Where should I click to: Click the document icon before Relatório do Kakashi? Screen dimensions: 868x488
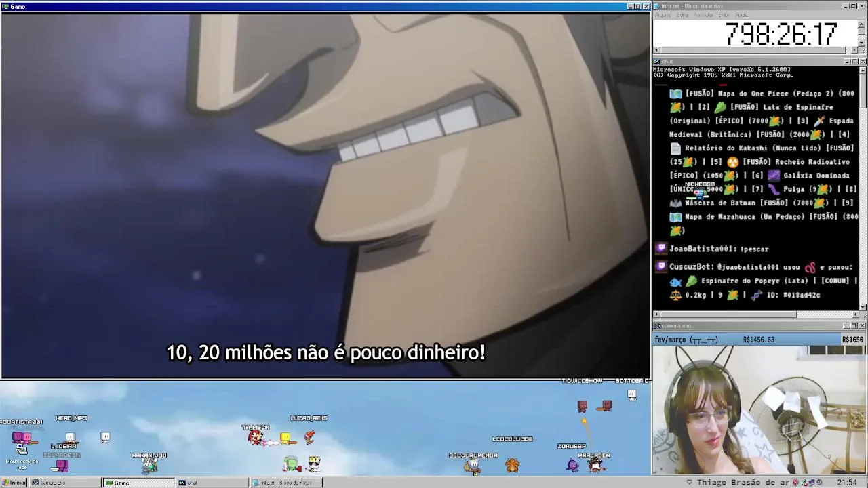(675, 148)
